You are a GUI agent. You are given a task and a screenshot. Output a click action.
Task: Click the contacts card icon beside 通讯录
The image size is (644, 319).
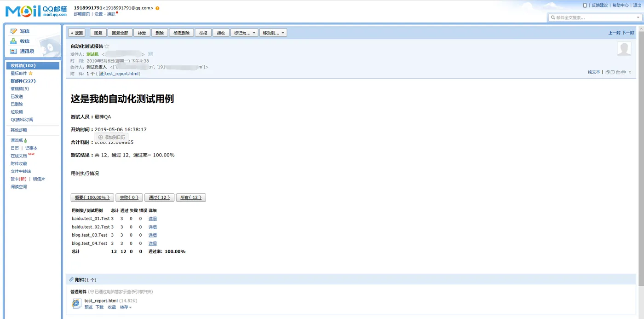(x=14, y=51)
